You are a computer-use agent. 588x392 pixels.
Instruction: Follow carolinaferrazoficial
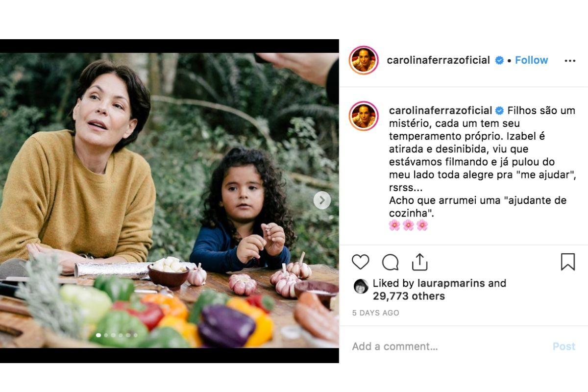531,60
